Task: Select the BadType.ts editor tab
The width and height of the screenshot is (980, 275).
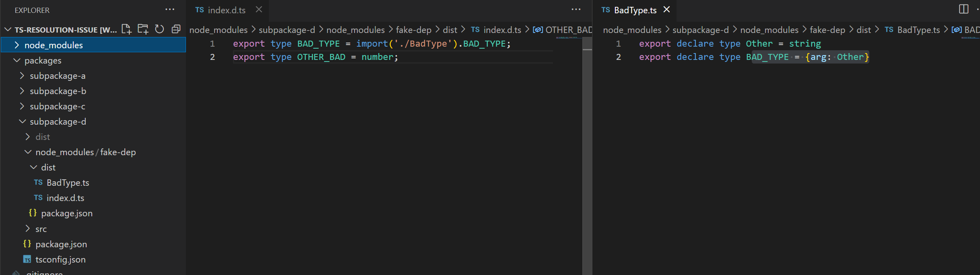Action: pos(635,10)
